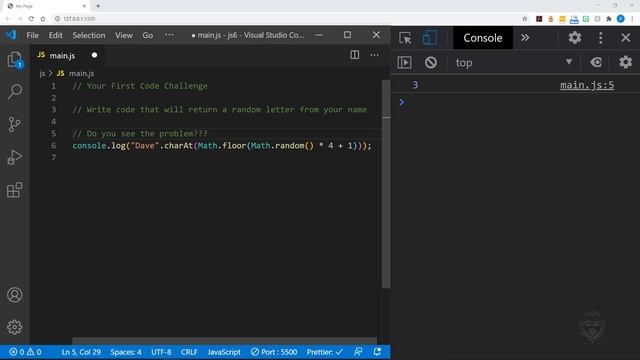Open the Edit menu

[56, 35]
